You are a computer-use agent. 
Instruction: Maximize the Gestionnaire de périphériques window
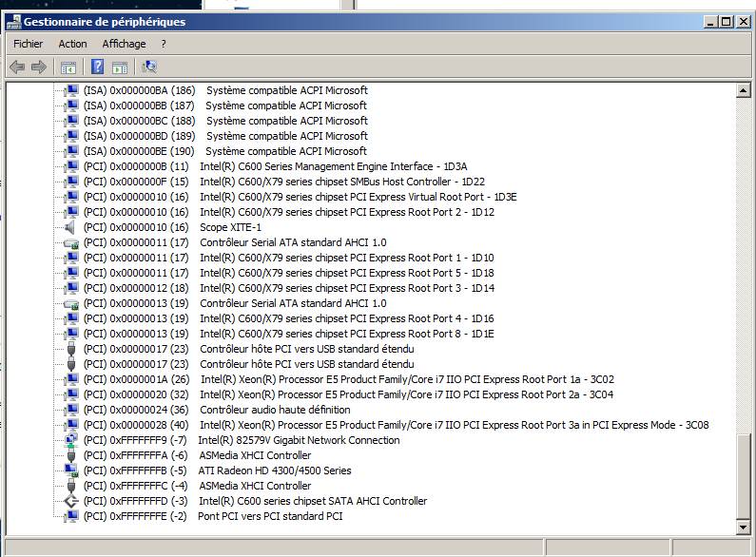[726, 22]
